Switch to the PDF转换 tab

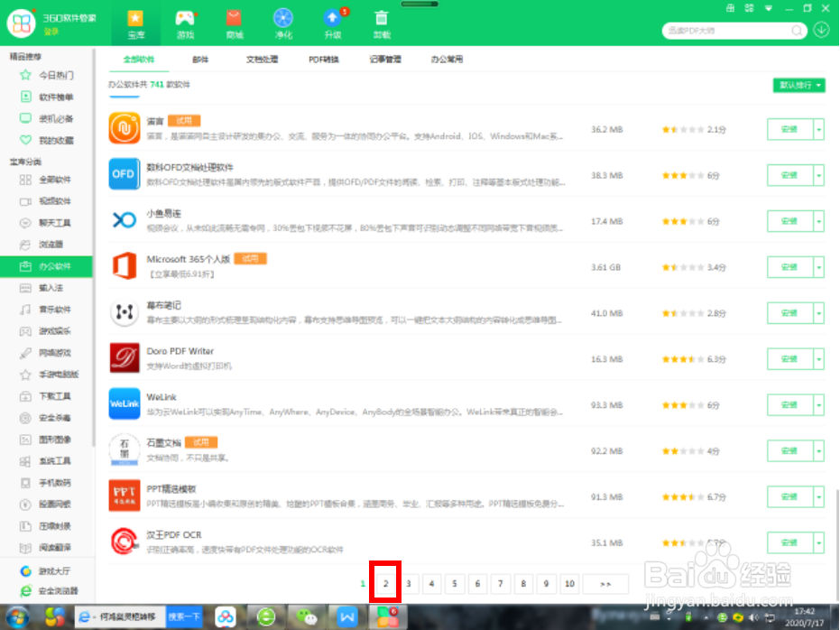(x=324, y=60)
